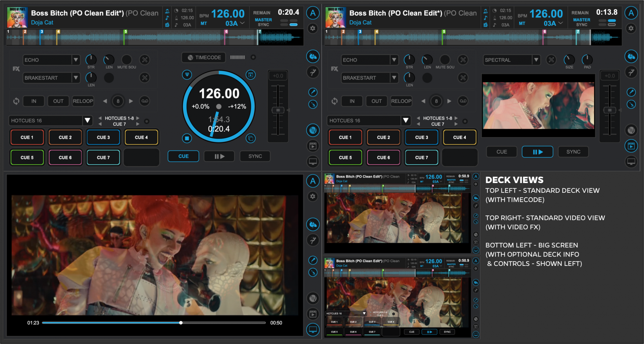Click the video preview thumbnail in top-right deck

click(x=538, y=105)
